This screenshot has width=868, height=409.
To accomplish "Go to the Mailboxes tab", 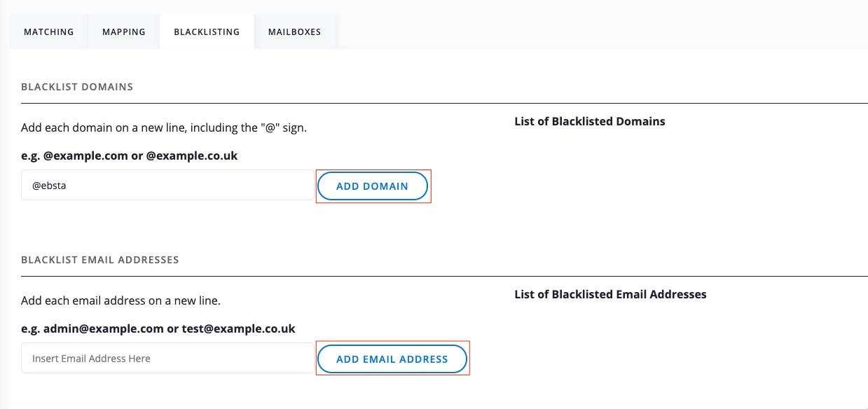I will [x=294, y=32].
